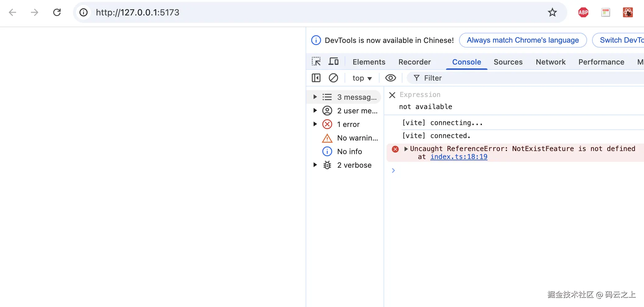Expand the 2 verbose group
This screenshot has width=644, height=307.
tap(315, 165)
